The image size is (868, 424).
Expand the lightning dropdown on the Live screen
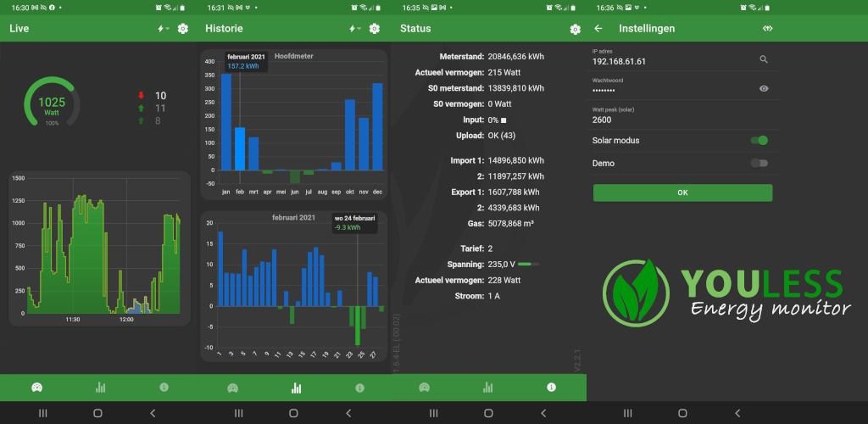coord(163,29)
